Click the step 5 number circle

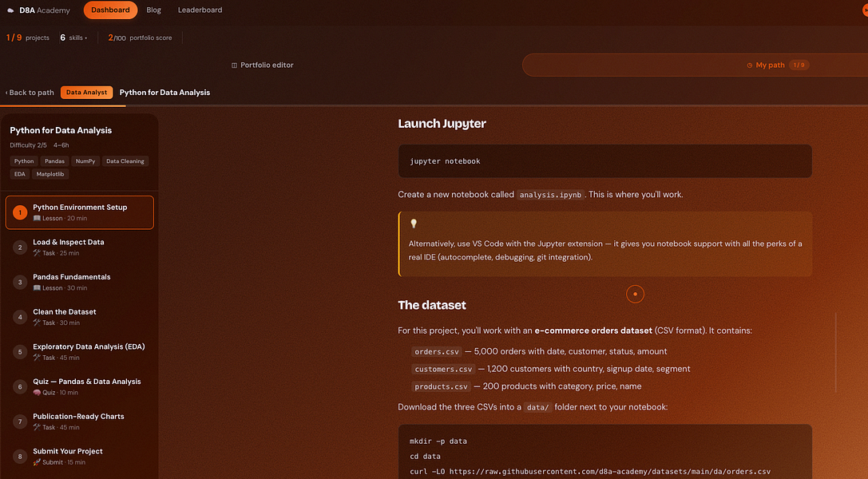(x=20, y=352)
